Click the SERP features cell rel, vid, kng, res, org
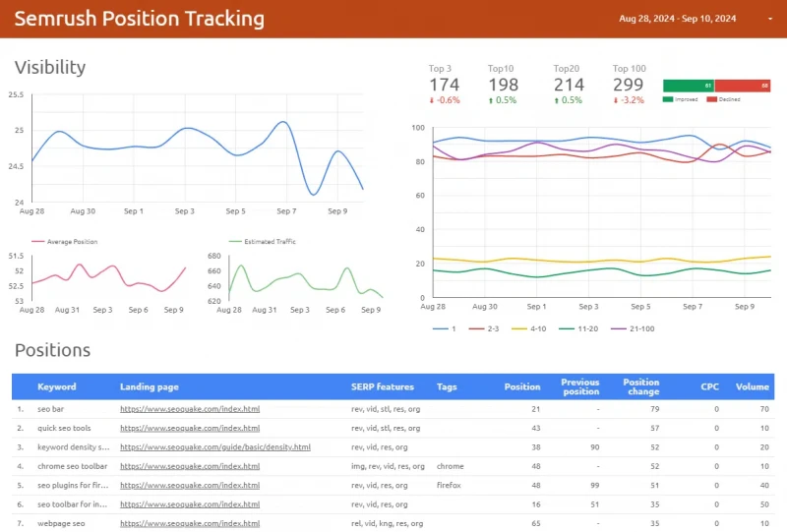Viewport: 787px width, 532px height. pyautogui.click(x=387, y=523)
